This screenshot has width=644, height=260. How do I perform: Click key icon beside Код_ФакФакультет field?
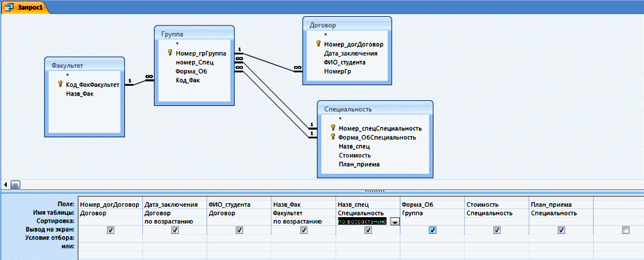(x=60, y=85)
